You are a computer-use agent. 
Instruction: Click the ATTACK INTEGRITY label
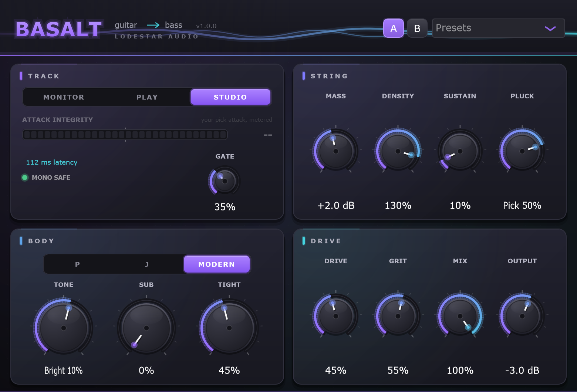coord(57,120)
